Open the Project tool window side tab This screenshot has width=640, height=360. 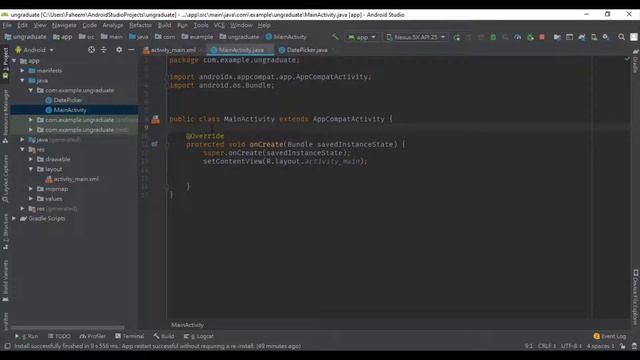tap(5, 63)
